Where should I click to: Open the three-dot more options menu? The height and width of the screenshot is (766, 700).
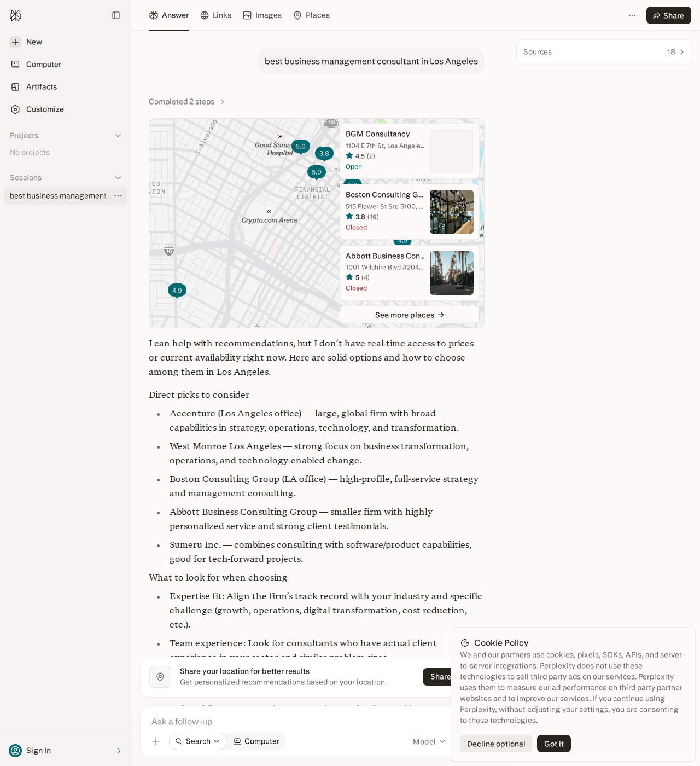click(x=632, y=15)
